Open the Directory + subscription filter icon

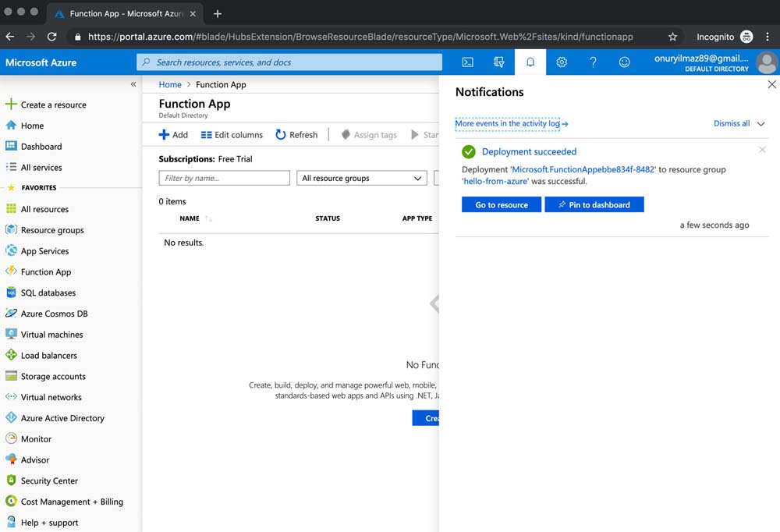pyautogui.click(x=499, y=62)
